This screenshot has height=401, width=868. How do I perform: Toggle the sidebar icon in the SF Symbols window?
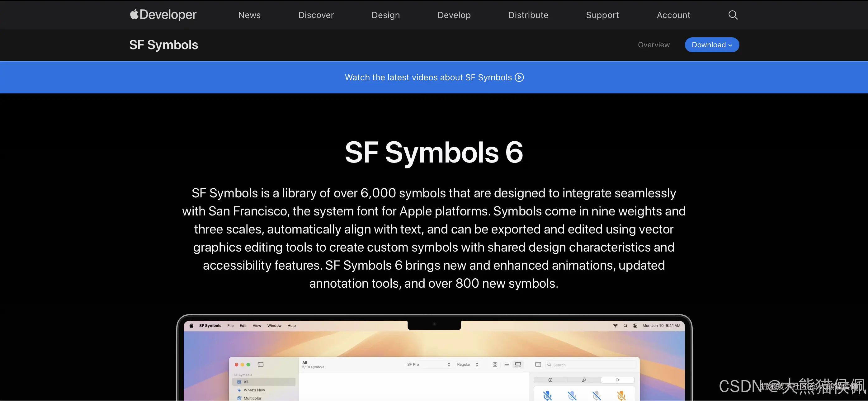[x=261, y=364]
